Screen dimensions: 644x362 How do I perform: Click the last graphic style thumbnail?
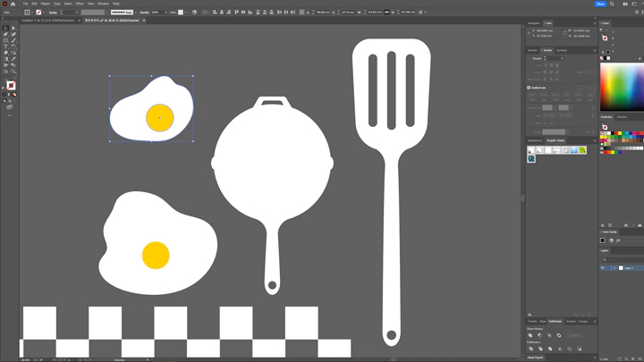click(531, 159)
